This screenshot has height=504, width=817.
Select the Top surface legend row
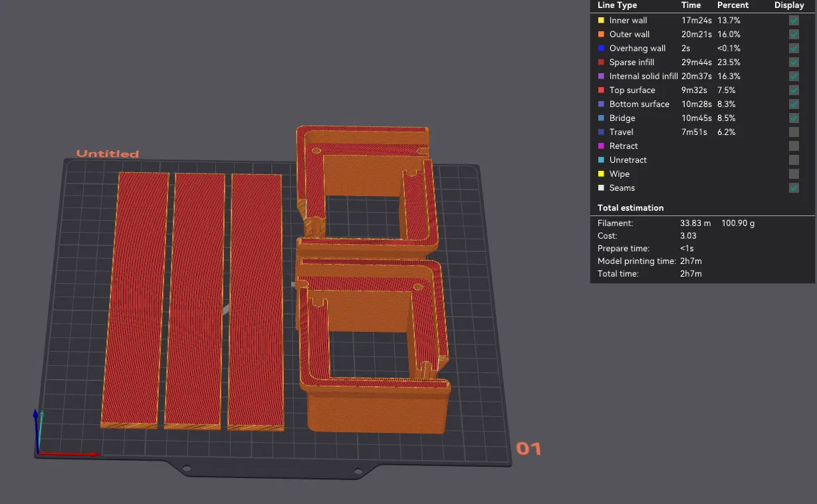pyautogui.click(x=702, y=90)
